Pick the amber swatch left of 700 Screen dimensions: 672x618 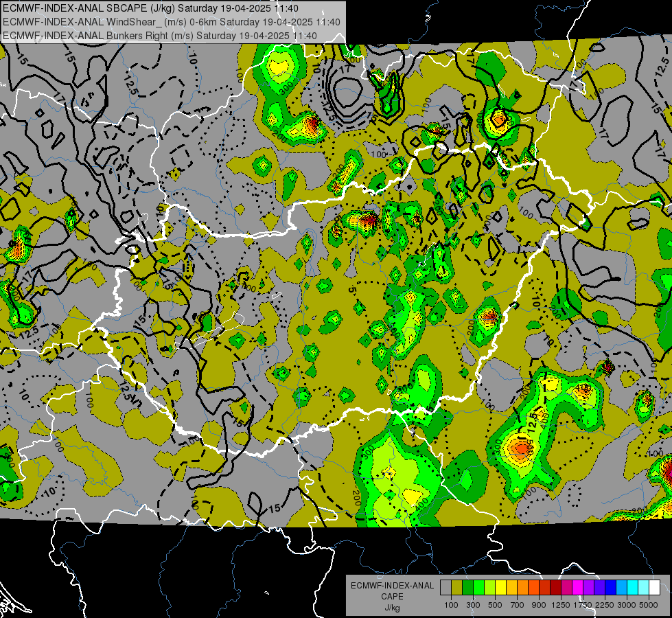click(511, 587)
